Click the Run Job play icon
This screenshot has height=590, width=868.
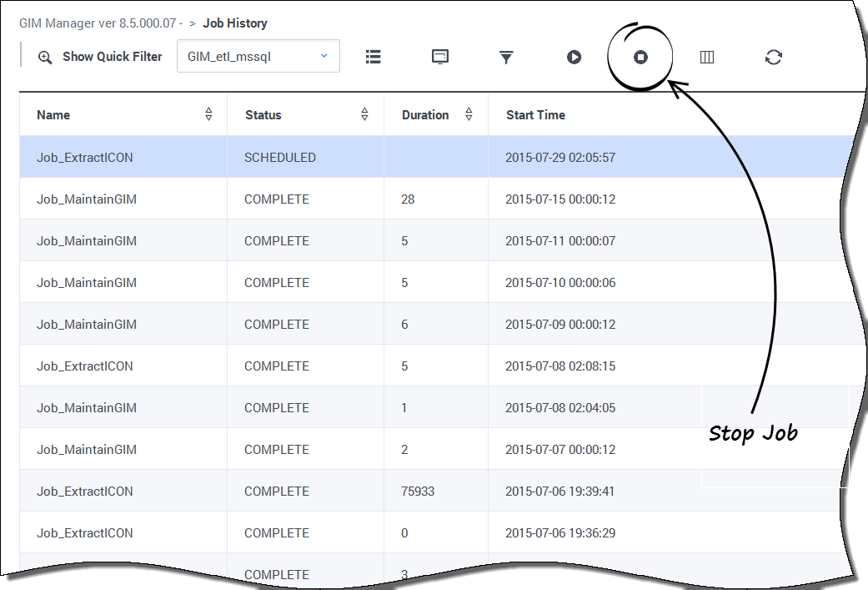pos(574,57)
